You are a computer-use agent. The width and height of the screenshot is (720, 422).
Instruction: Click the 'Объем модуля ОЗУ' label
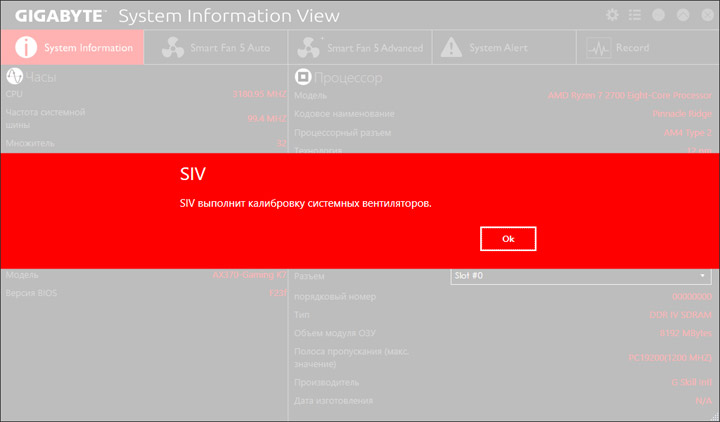(334, 333)
